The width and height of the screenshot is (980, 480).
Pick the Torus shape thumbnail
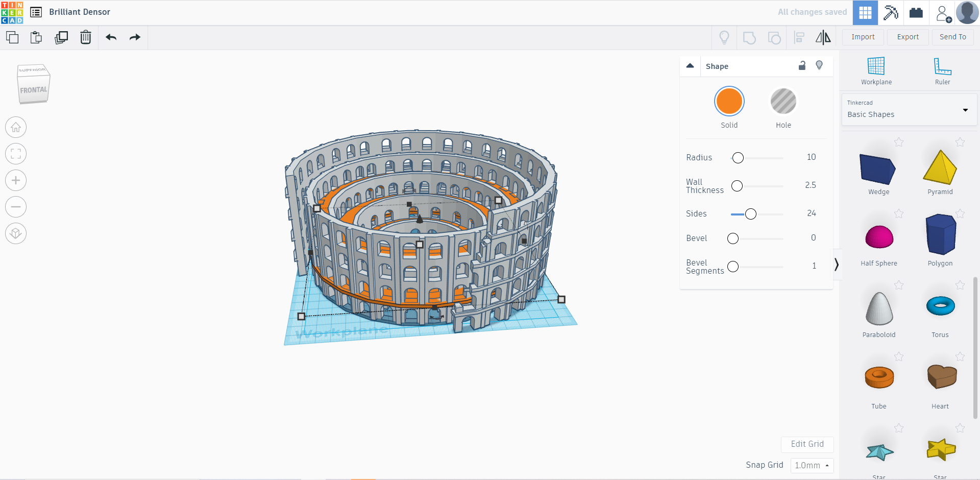[940, 306]
